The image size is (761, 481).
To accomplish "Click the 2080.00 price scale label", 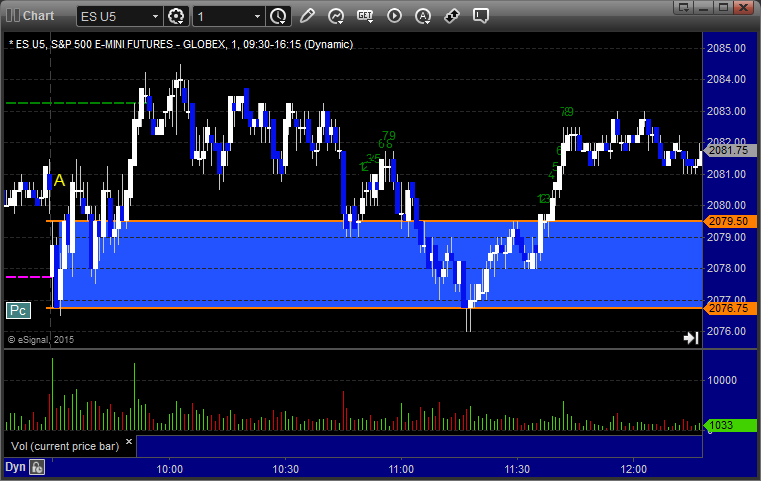I will [x=726, y=205].
